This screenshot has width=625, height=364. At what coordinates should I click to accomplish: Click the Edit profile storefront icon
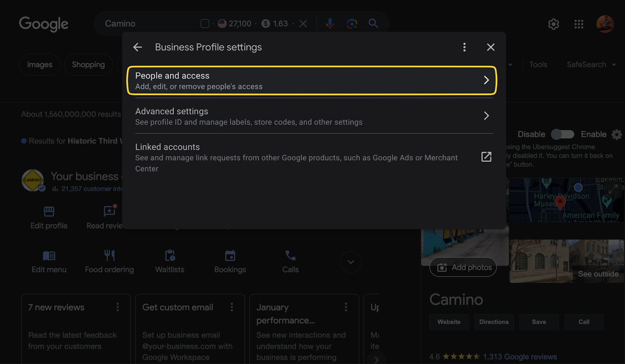click(49, 211)
